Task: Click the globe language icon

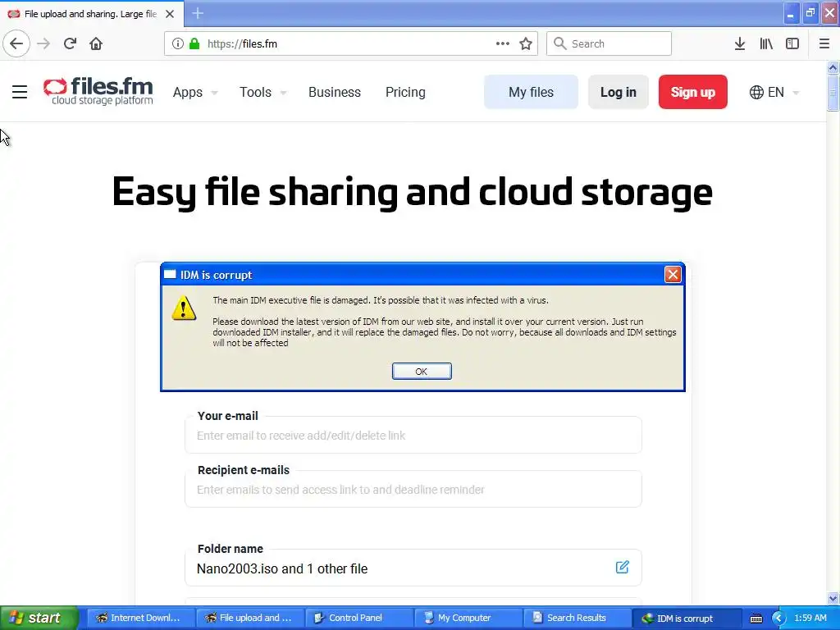Action: (756, 92)
